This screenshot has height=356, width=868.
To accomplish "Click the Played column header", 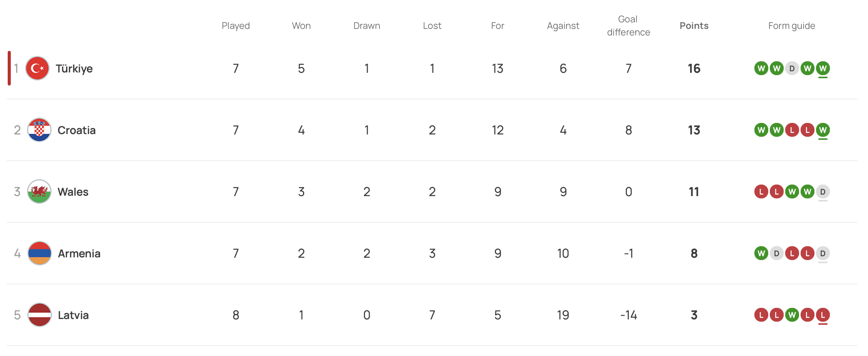I will 236,26.
